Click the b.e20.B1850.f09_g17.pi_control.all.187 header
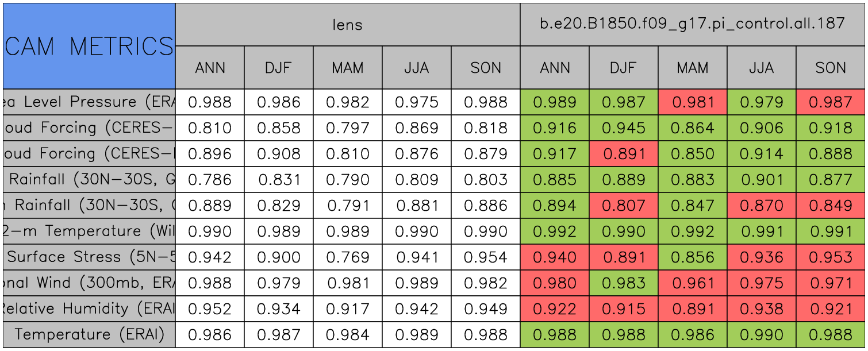The image size is (868, 351). 692,25
